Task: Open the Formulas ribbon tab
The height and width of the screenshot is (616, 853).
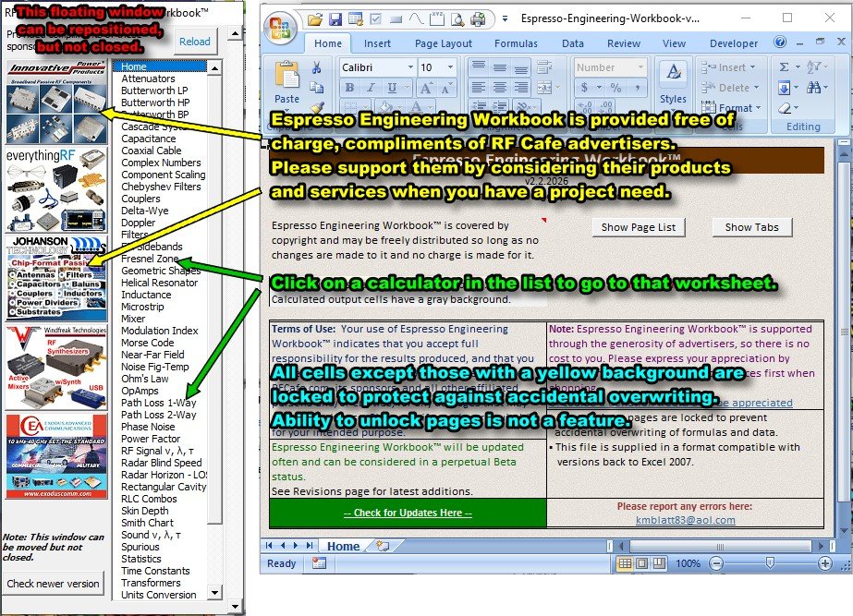Action: pyautogui.click(x=516, y=43)
